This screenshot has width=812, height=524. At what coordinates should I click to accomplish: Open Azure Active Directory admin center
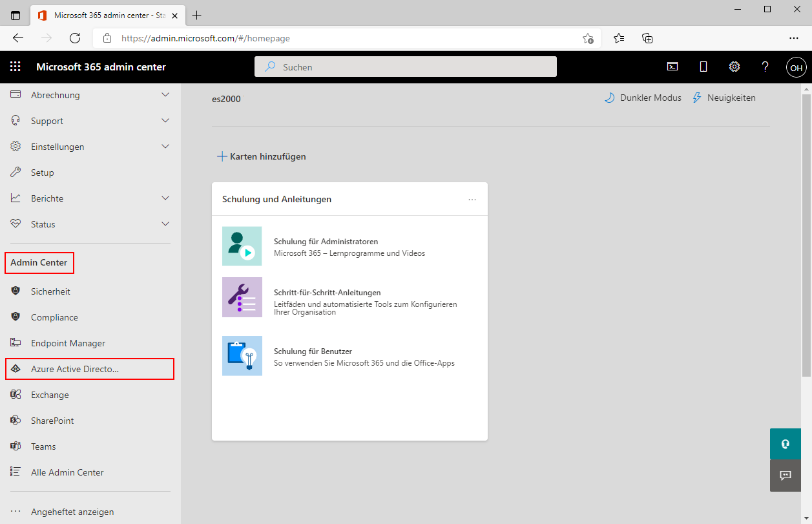(90, 369)
